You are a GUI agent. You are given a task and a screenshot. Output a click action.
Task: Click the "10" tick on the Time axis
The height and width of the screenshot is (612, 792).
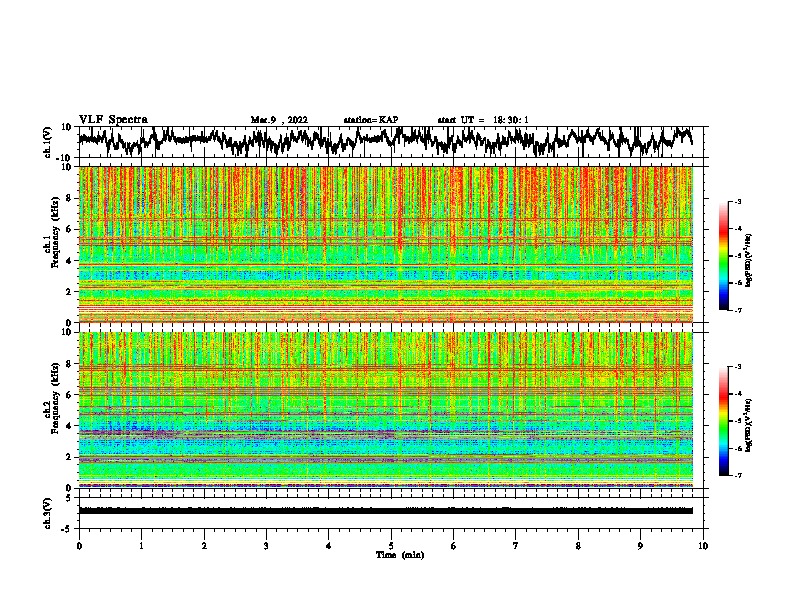coord(703,546)
